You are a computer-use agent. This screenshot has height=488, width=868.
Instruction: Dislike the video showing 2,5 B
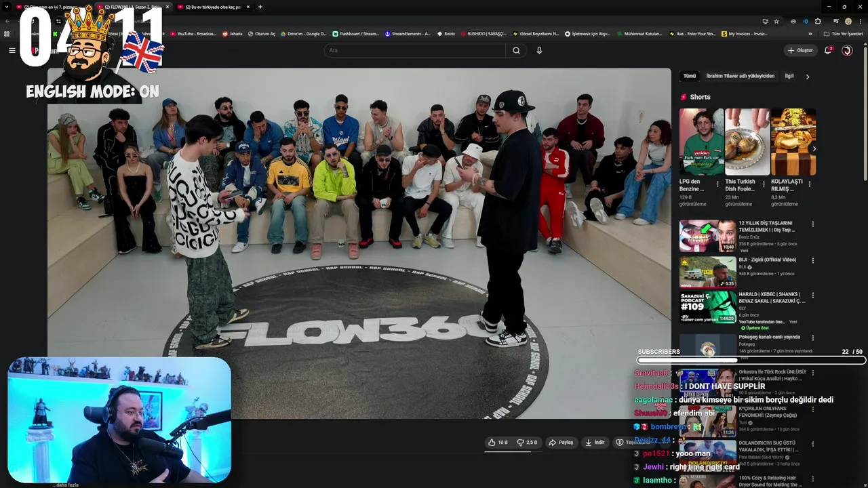pyautogui.click(x=527, y=443)
